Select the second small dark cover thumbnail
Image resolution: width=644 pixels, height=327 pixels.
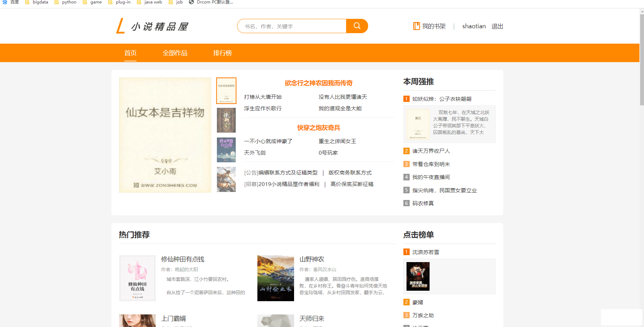226,120
